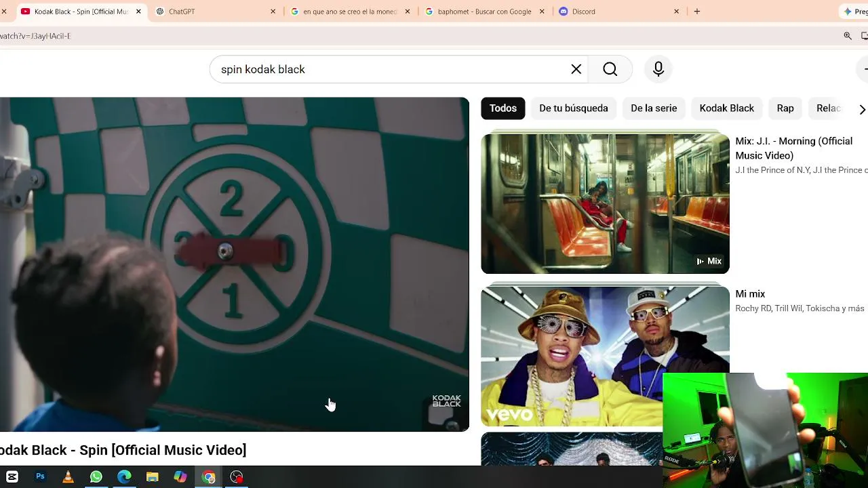The height and width of the screenshot is (488, 868).
Task: Filter by the 'Rap' chip
Action: 785,108
